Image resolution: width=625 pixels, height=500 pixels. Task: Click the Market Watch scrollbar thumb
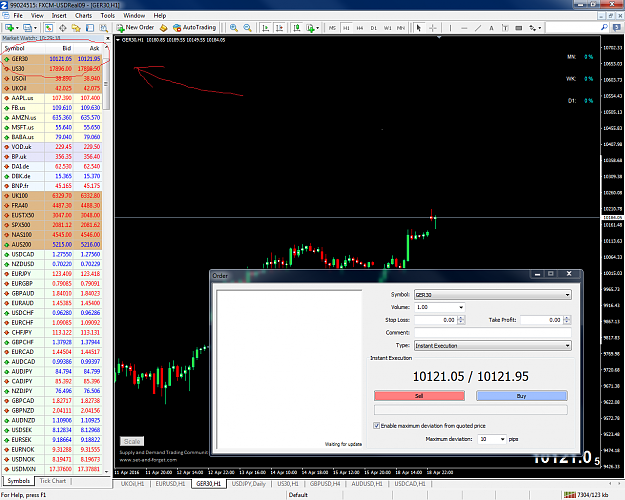tap(106, 82)
